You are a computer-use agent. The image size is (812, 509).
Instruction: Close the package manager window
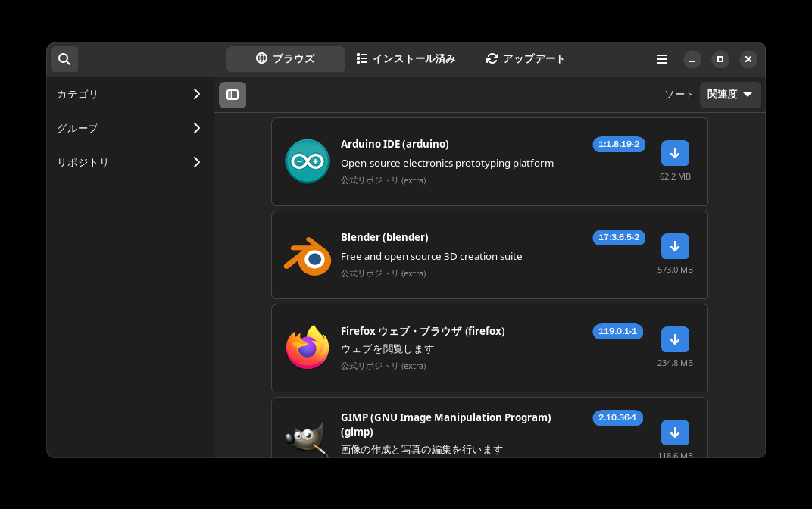748,59
